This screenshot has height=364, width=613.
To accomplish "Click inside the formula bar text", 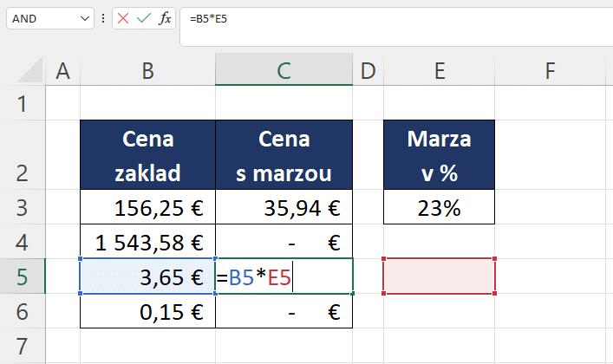I will click(x=396, y=27).
